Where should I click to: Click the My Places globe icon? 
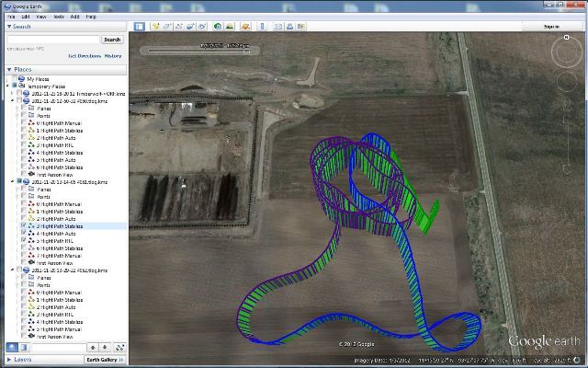tap(22, 79)
